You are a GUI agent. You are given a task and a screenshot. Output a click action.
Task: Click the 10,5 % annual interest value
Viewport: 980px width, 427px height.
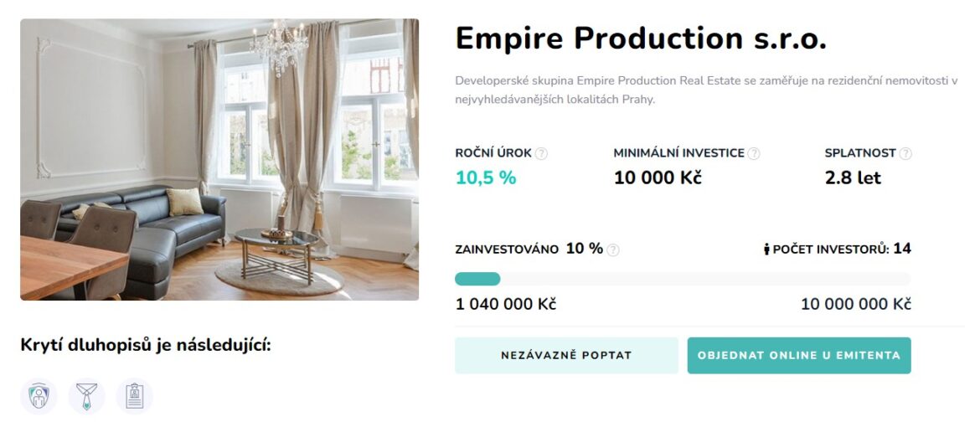pyautogui.click(x=486, y=177)
